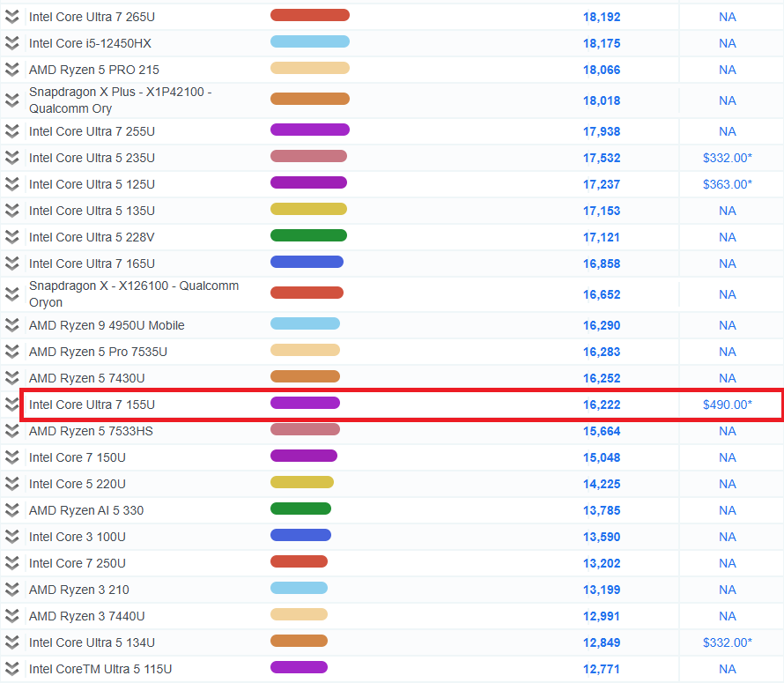Expand Intel Core Ultra 7 165U chevron
Image resolution: width=784 pixels, height=683 pixels.
tap(12, 264)
